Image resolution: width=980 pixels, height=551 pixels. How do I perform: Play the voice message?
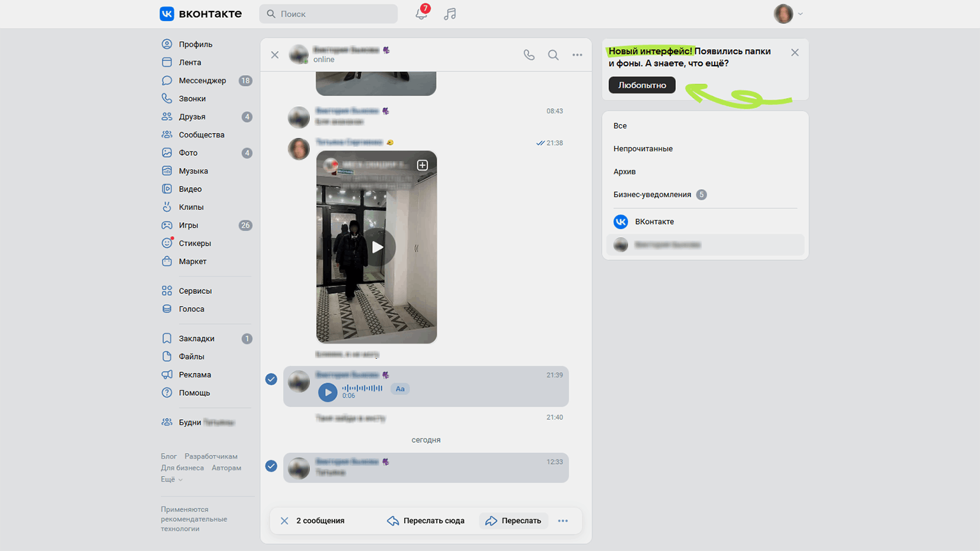coord(328,393)
